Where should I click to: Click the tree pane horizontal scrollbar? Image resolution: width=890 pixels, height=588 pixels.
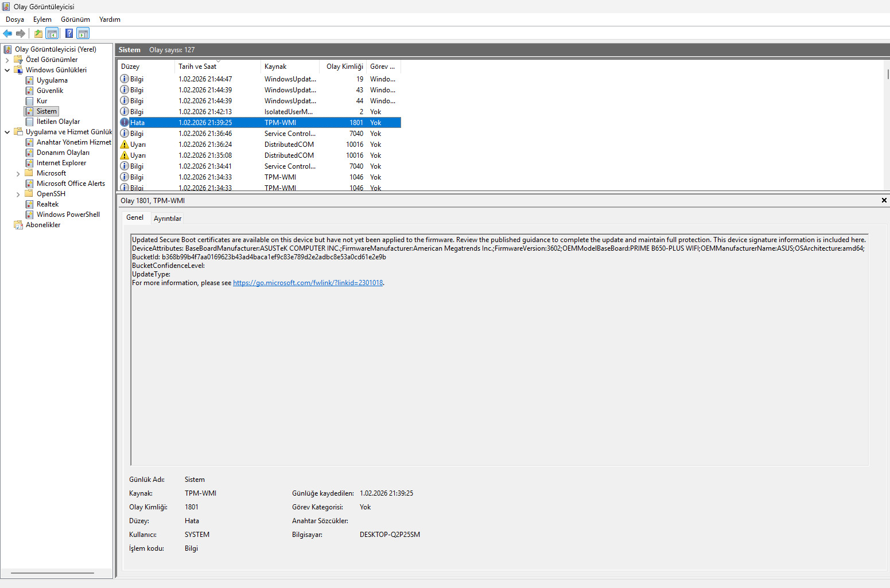pyautogui.click(x=52, y=573)
